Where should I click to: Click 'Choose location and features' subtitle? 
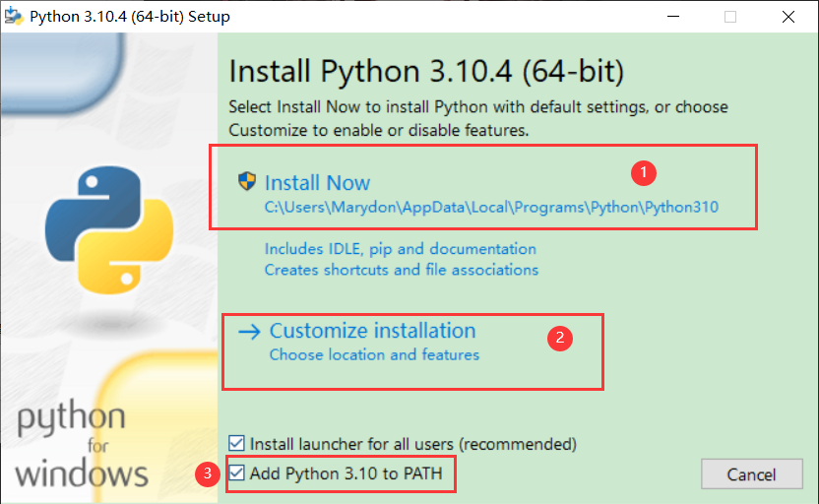(374, 354)
